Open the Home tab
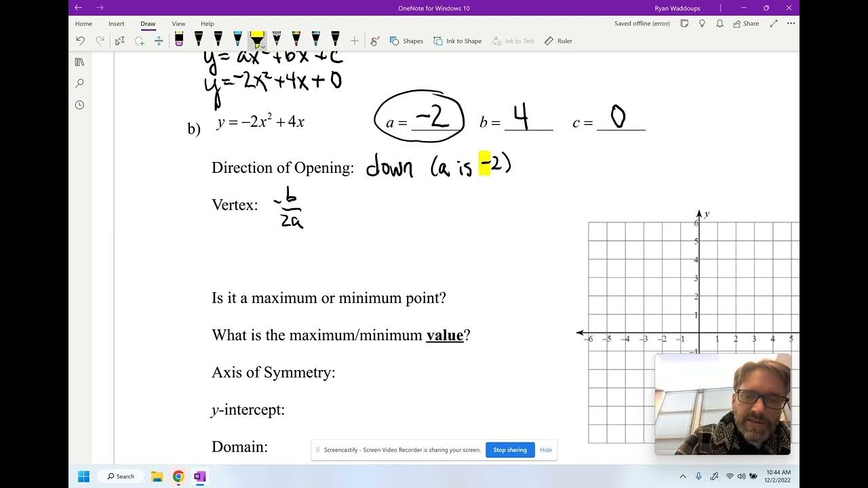This screenshot has height=488, width=868. tap(83, 24)
